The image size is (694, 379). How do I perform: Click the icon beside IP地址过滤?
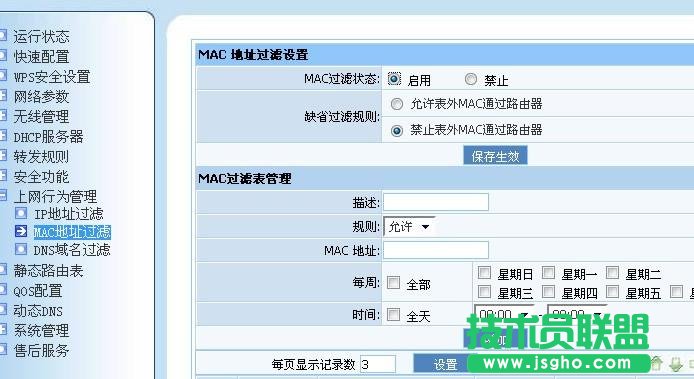[21, 213]
